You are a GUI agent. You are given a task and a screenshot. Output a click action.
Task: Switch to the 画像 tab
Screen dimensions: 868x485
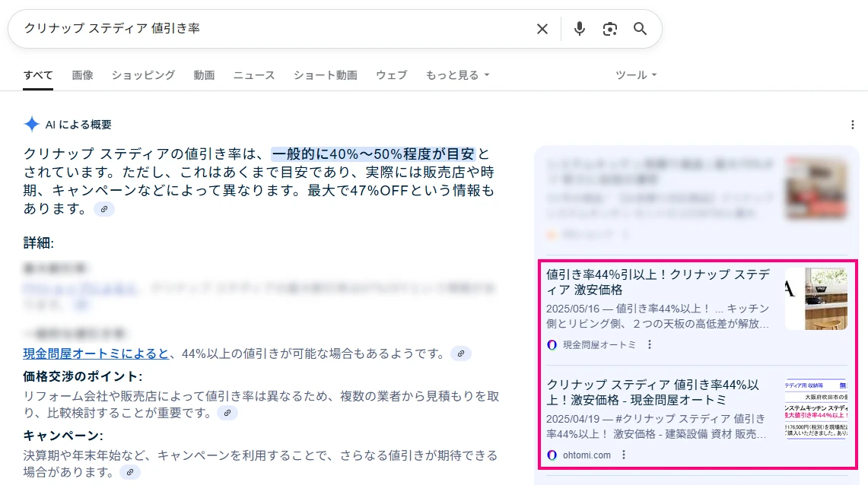coord(82,75)
